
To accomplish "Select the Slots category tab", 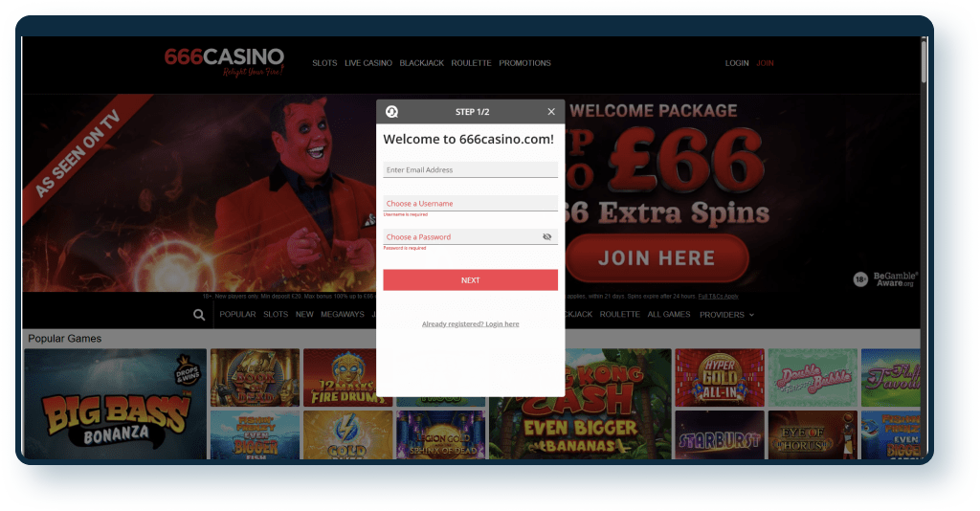I will pos(276,314).
